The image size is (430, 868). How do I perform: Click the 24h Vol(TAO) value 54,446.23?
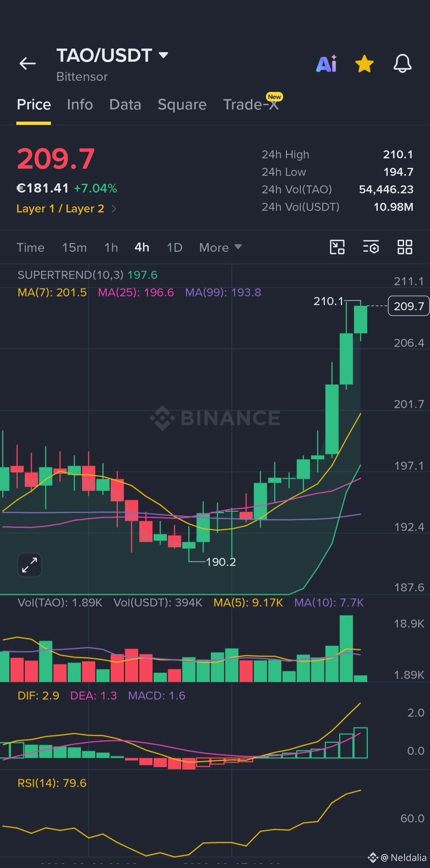(x=386, y=189)
